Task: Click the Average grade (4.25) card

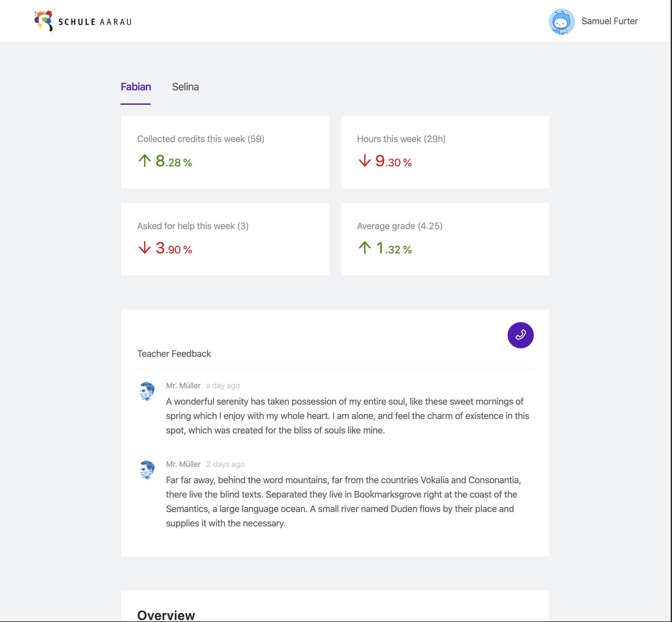Action: 445,239
